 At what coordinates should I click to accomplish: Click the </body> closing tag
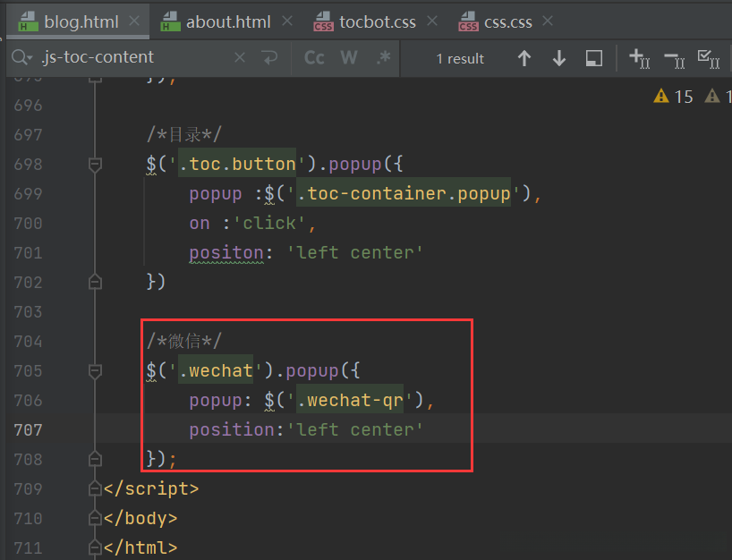tap(140, 518)
